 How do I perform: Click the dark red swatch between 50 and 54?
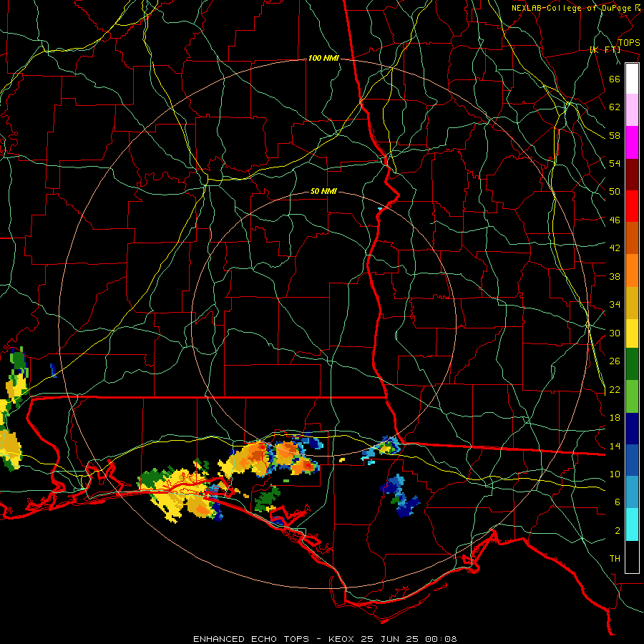click(632, 174)
